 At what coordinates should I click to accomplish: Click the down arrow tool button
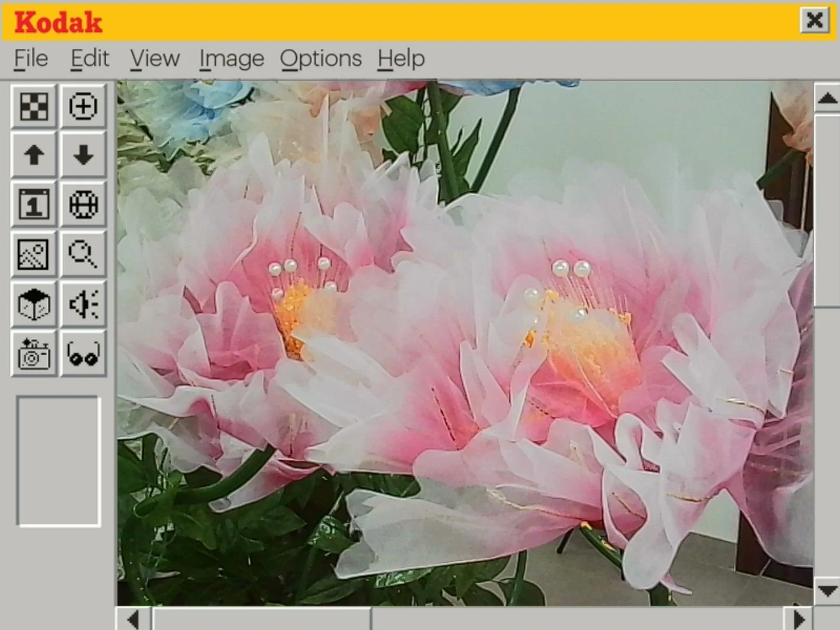(83, 155)
